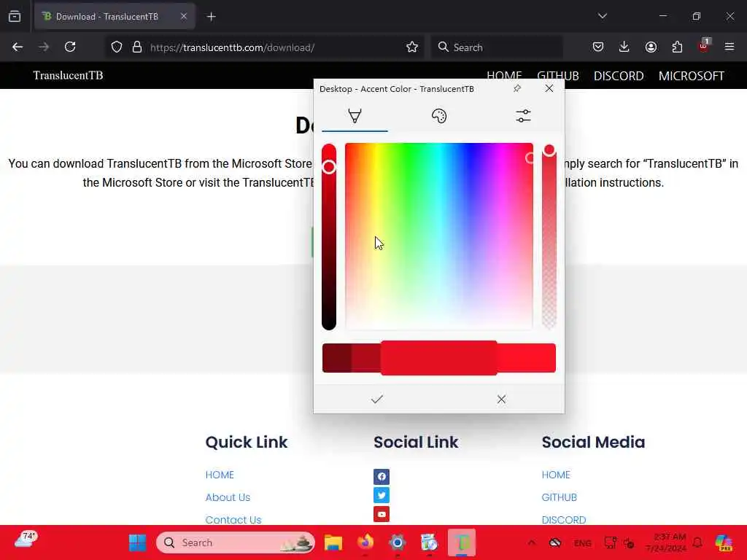
Task: Open the TranslucentTB taskbar app
Action: coord(462,542)
